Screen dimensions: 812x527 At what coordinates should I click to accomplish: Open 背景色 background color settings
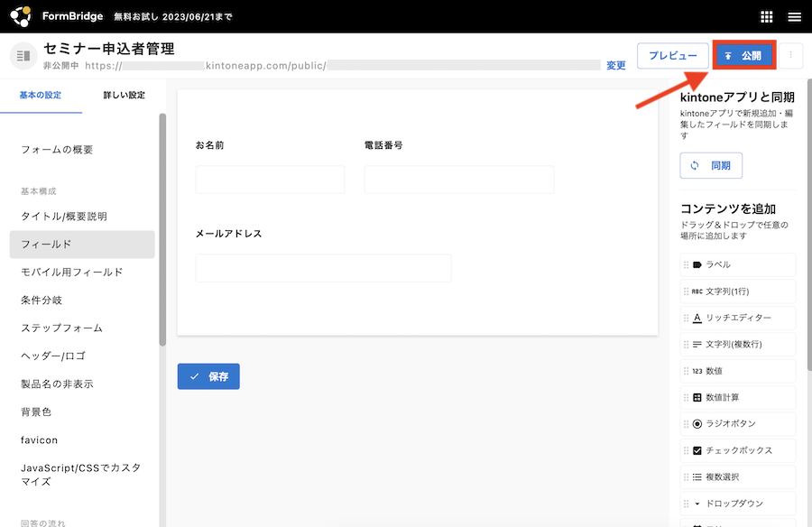(x=36, y=411)
